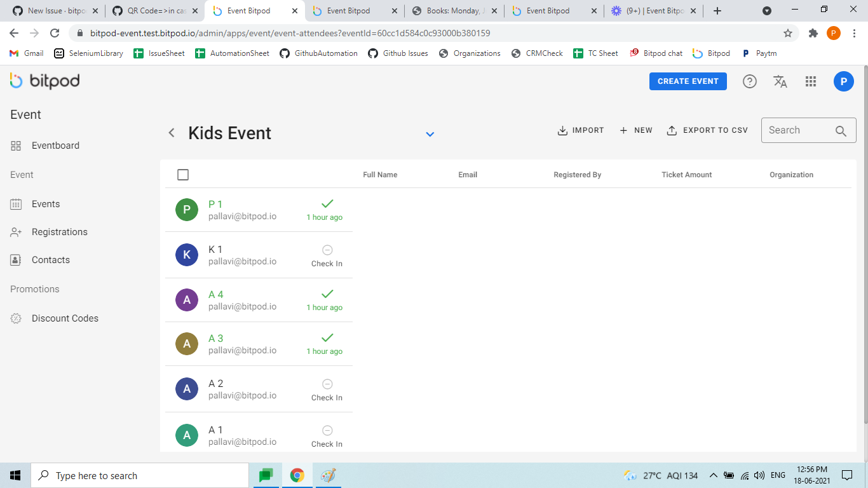Switch to Books: Monday browser tab
Image resolution: width=868 pixels, height=488 pixels.
click(454, 11)
